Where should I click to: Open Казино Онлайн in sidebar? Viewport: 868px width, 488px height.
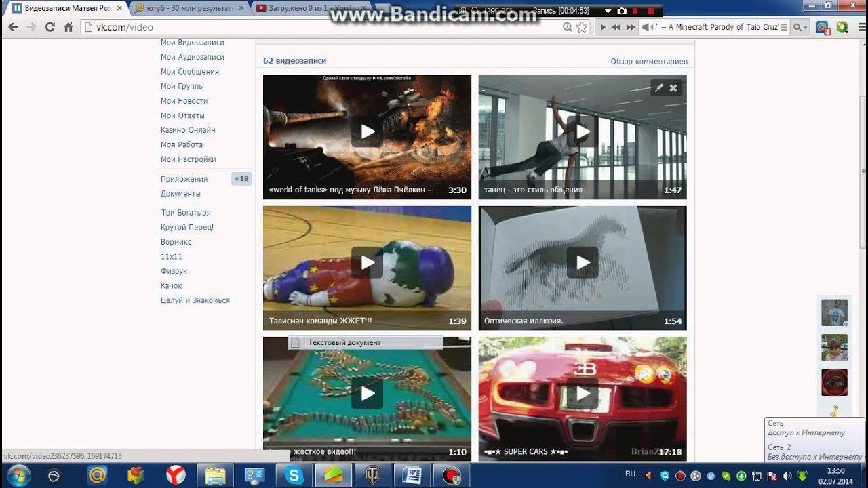pyautogui.click(x=188, y=130)
